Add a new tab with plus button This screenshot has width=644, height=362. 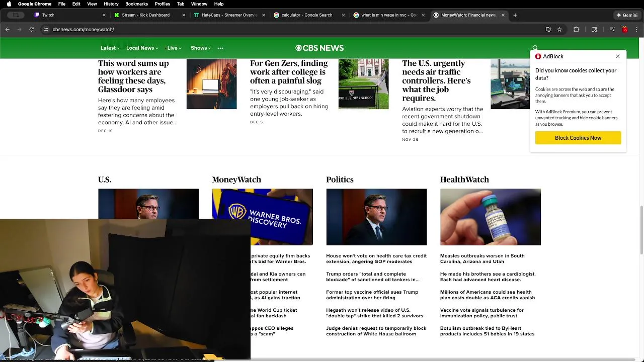coord(515,15)
